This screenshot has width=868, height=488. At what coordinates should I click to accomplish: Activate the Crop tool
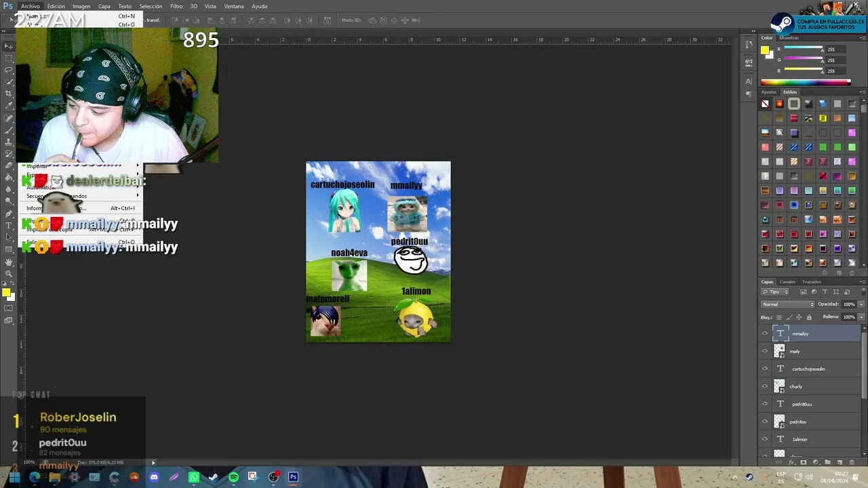(9, 94)
